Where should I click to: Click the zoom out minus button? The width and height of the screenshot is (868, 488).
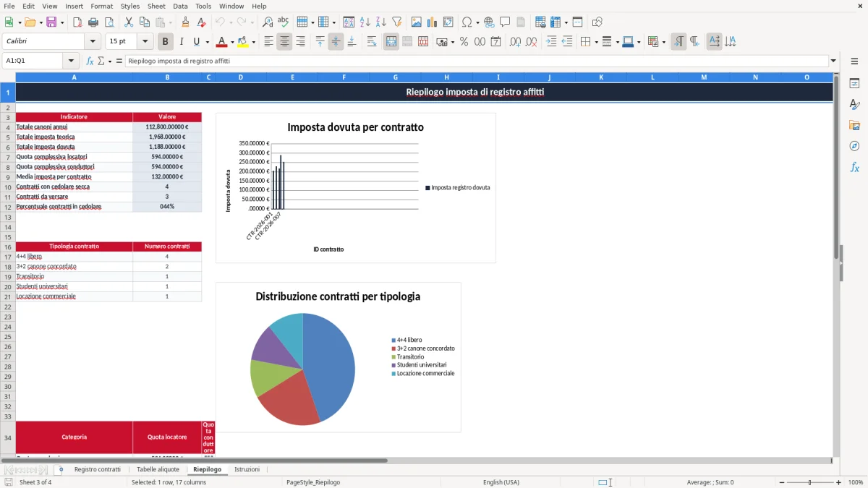[x=781, y=482]
